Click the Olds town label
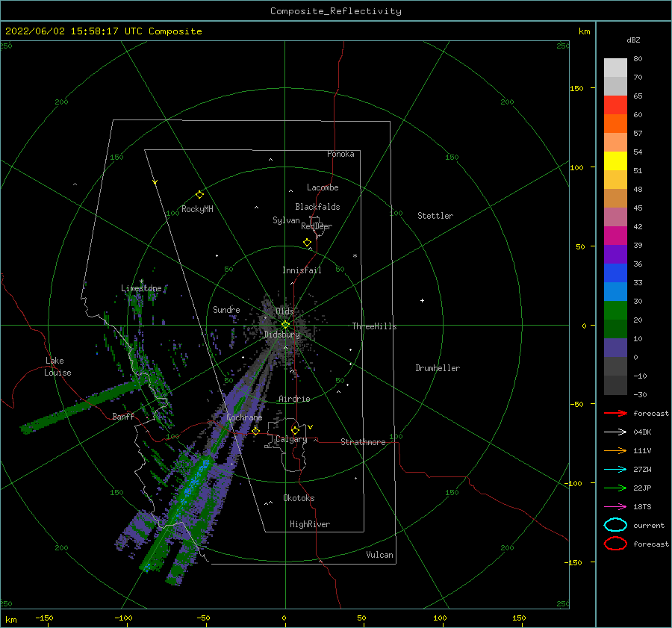Viewport: 672px width, 628px height. tap(284, 311)
